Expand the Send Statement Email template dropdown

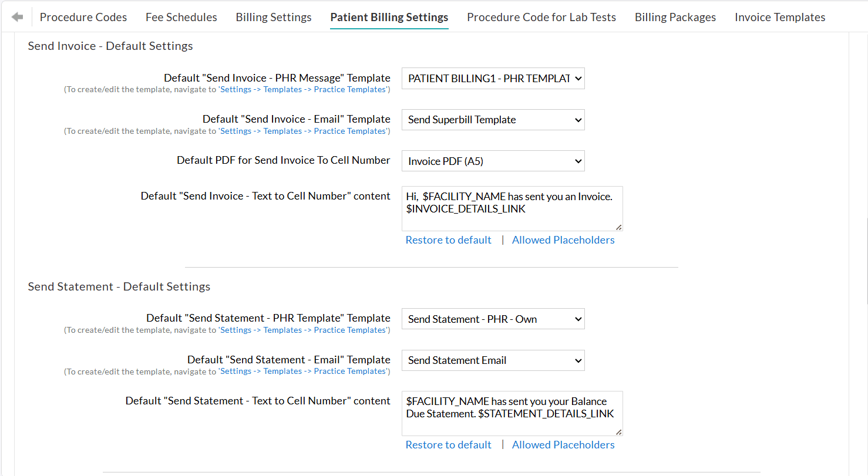493,360
